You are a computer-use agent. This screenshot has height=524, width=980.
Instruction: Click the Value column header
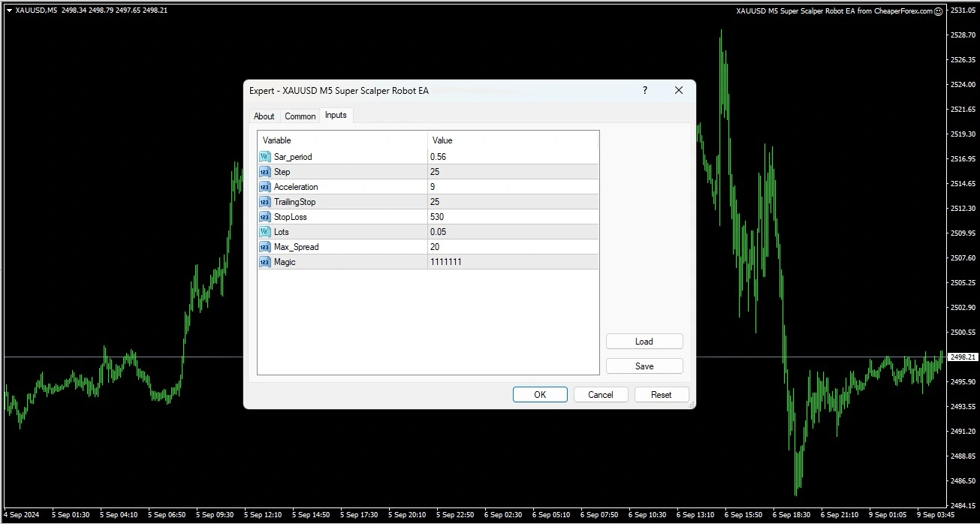[513, 140]
